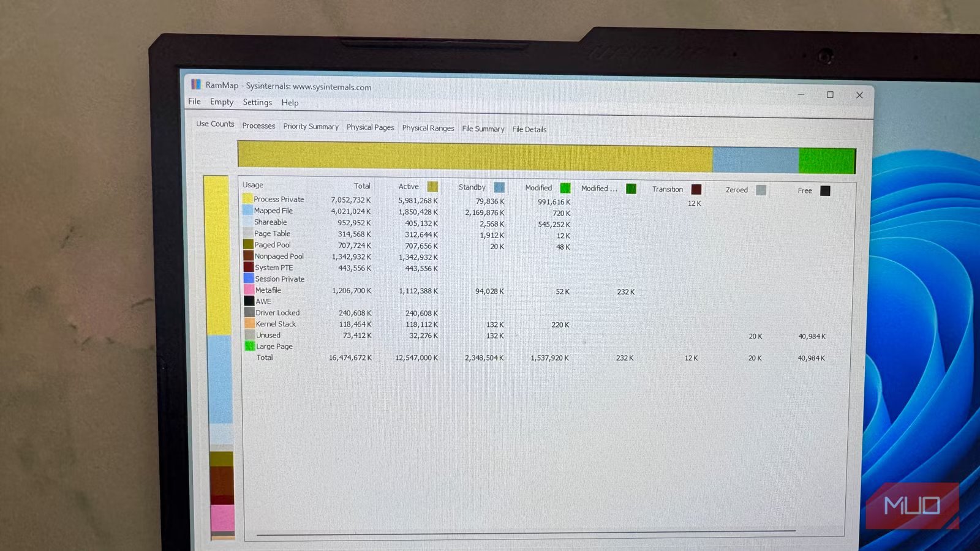Open the Physical Pages tab
980x551 pixels.
tap(370, 127)
